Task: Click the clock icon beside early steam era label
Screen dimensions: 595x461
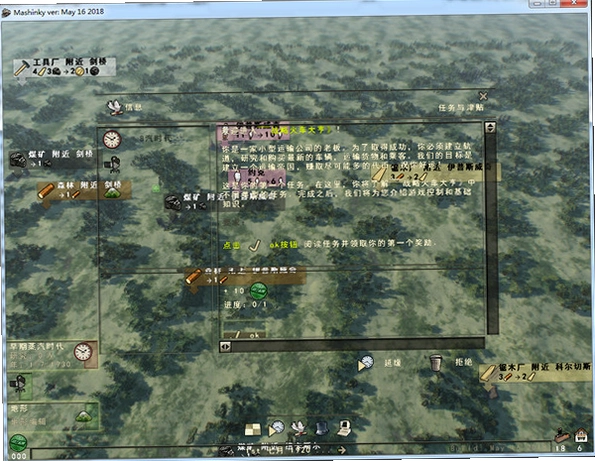Action: tap(83, 351)
